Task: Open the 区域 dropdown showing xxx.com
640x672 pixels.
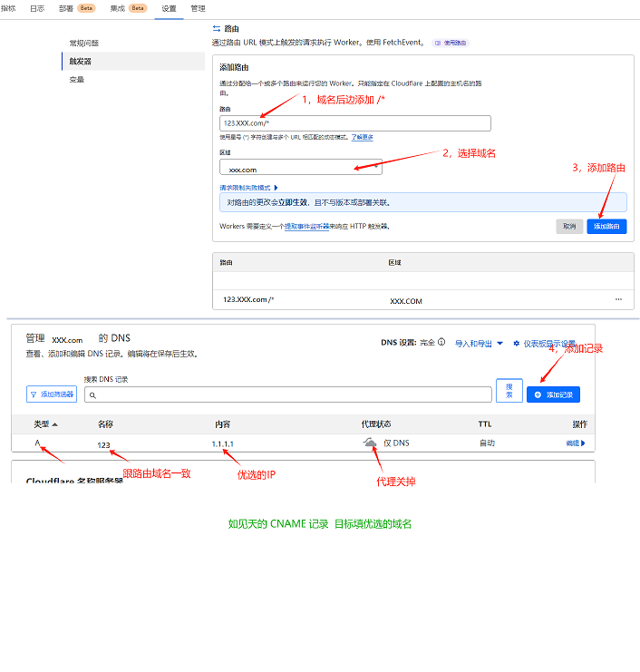Action: [x=301, y=167]
